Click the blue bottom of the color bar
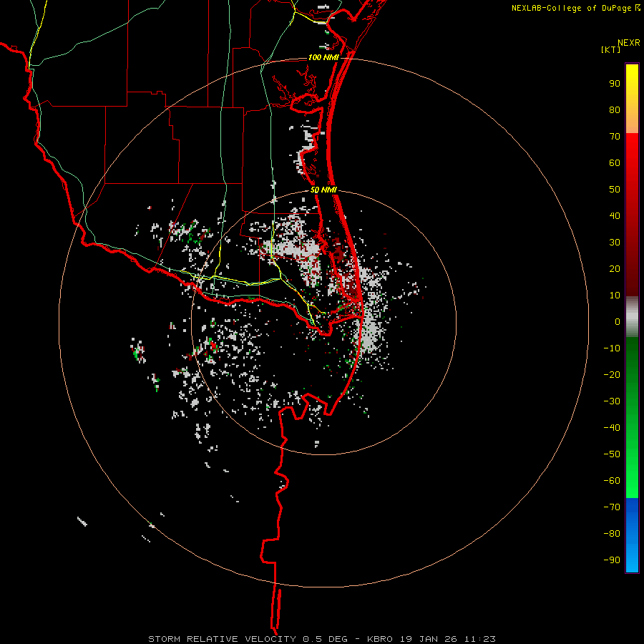The image size is (644, 644). [x=632, y=535]
